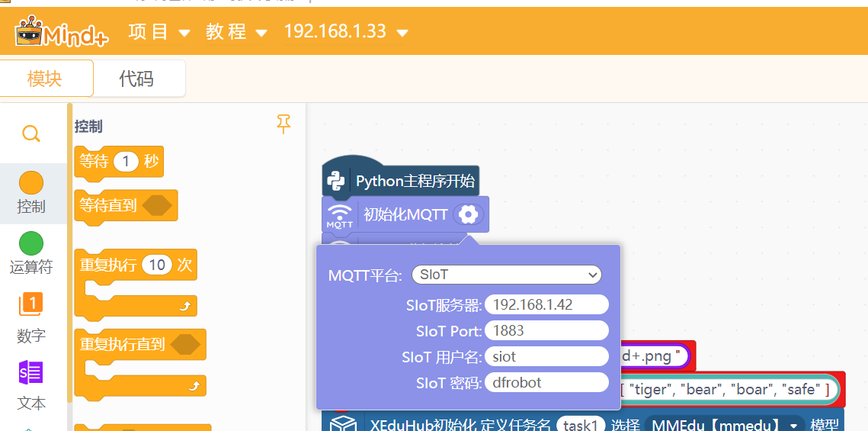Click the hexagon slot in 等待直到 block

pos(157,205)
